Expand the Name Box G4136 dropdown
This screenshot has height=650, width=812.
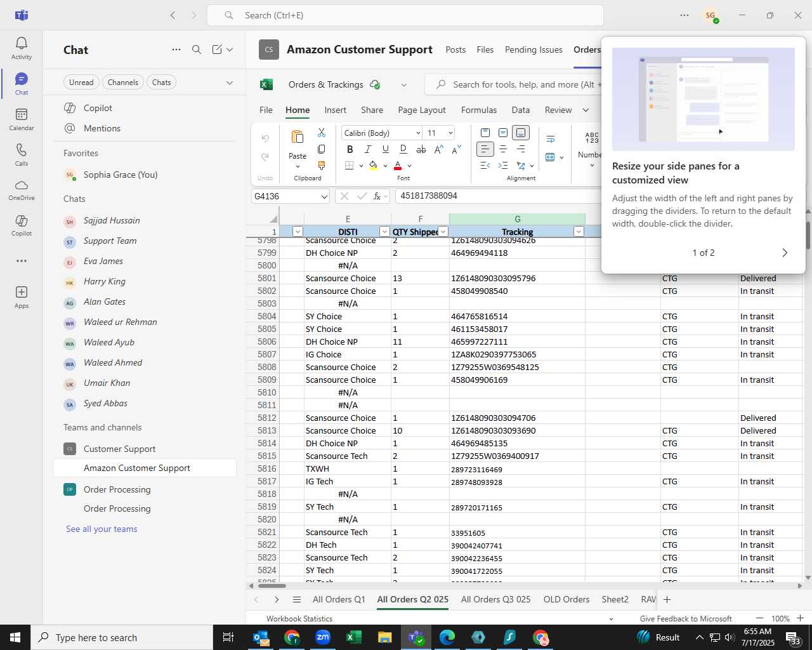coord(324,196)
